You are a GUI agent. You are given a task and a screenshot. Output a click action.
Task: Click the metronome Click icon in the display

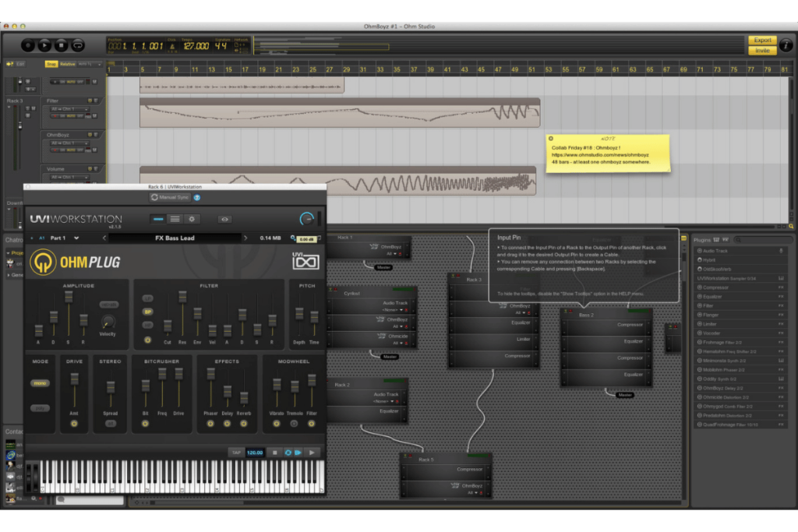(x=172, y=47)
